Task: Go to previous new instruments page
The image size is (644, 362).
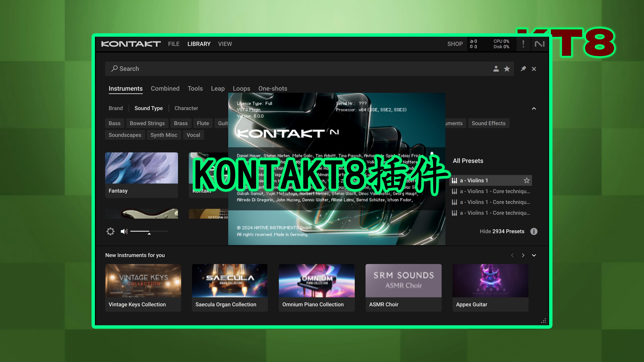Action: (x=512, y=255)
